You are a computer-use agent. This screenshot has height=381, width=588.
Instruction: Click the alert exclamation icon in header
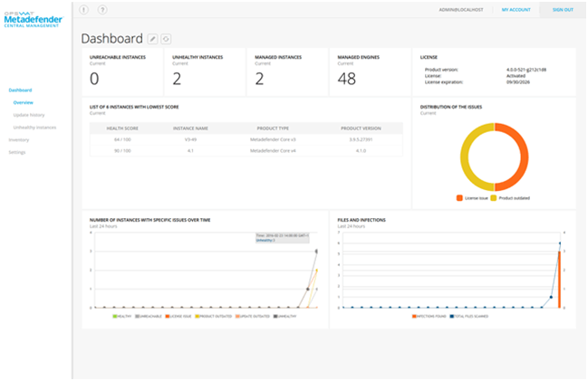[x=84, y=10]
